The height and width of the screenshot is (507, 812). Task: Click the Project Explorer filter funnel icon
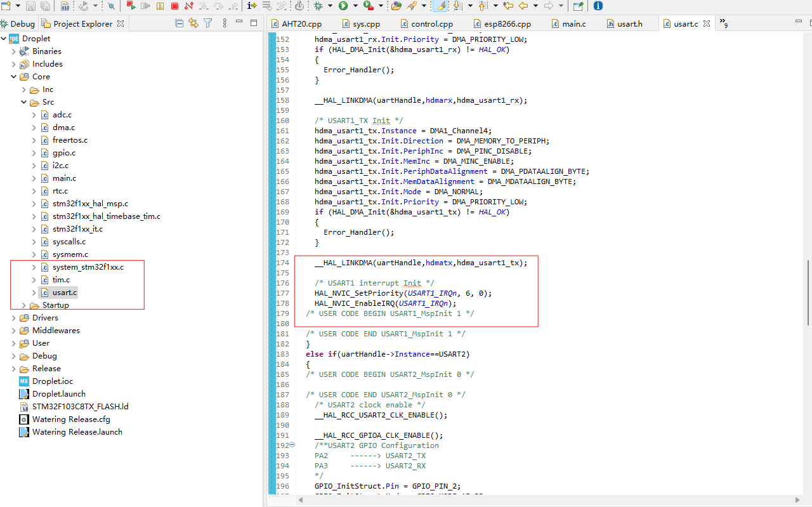point(207,23)
